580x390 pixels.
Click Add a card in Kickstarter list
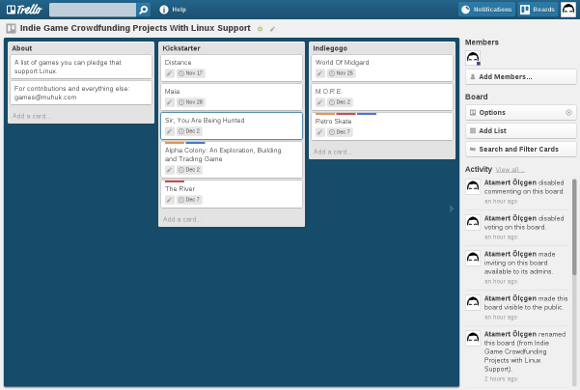pyautogui.click(x=182, y=219)
